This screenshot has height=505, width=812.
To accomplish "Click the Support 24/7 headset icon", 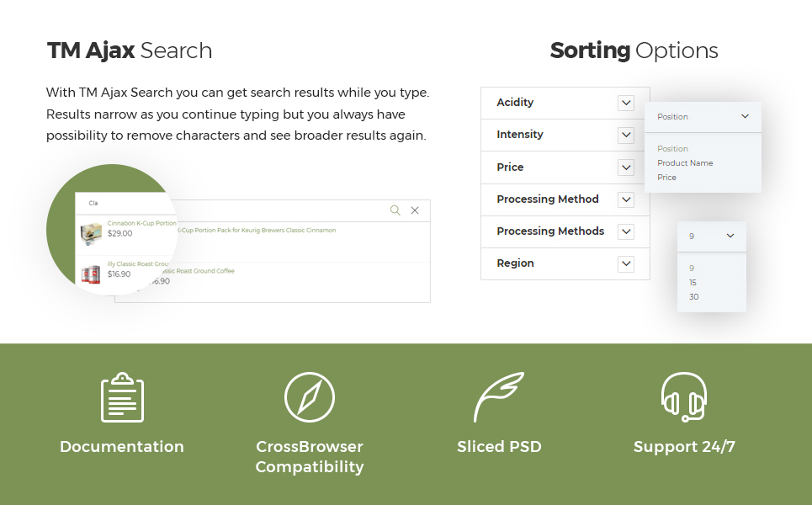I will coord(684,397).
